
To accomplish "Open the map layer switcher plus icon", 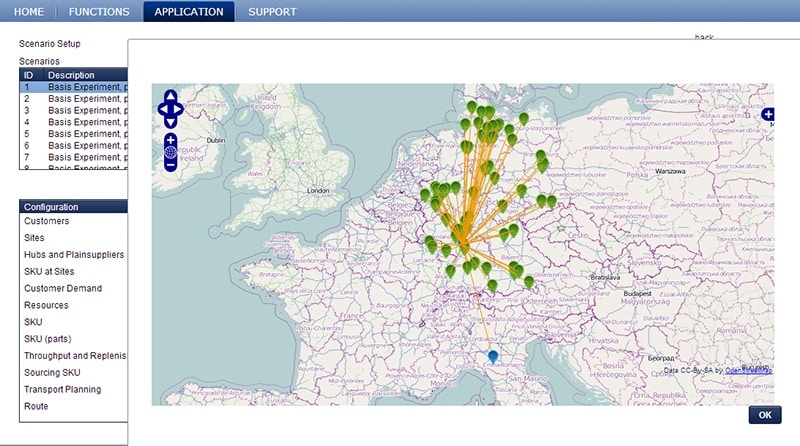I will coord(768,114).
